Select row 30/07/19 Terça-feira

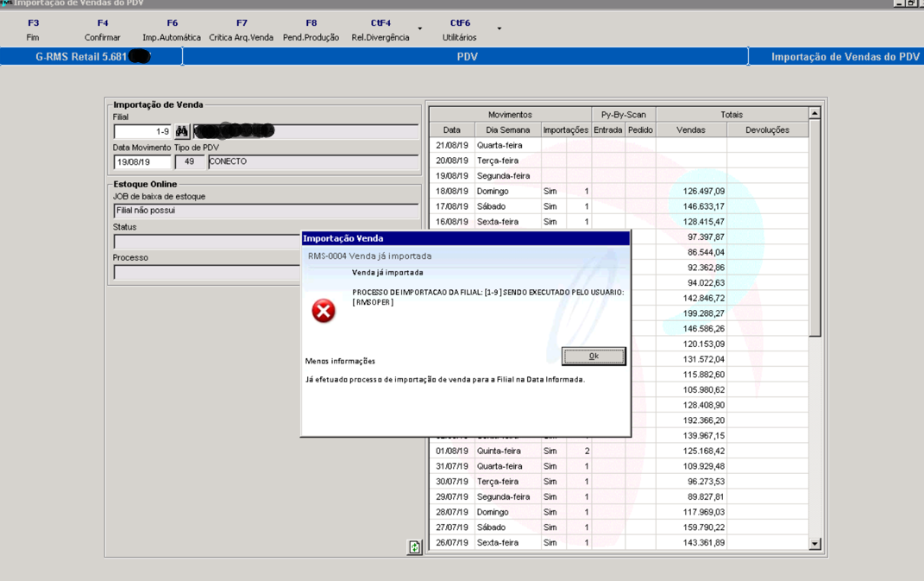[x=619, y=482]
